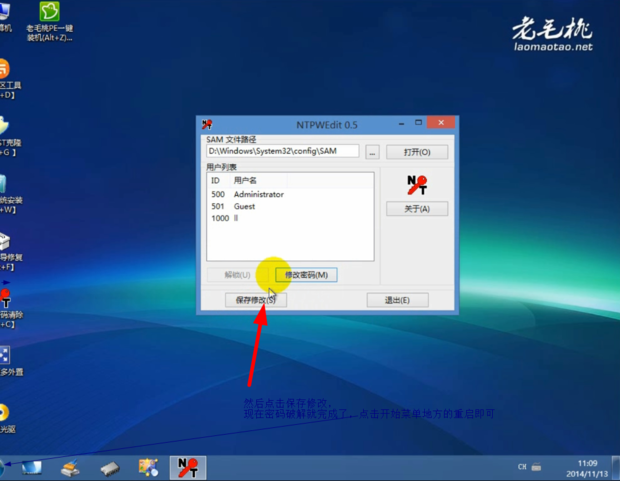This screenshot has height=481, width=620.
Task: Open the scanner-like tool in taskbar
Action: click(x=70, y=468)
